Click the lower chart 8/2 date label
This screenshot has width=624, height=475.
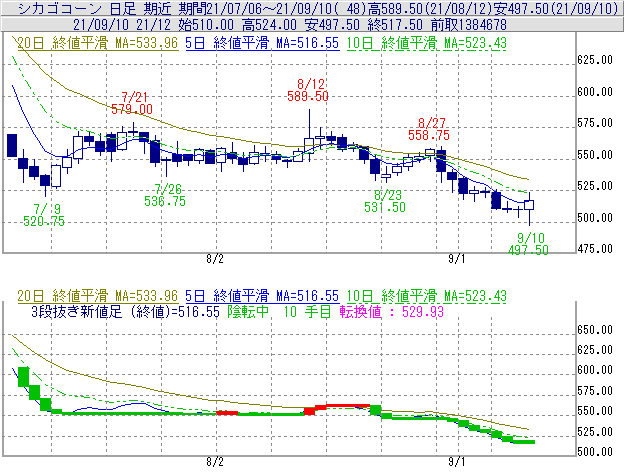(215, 462)
